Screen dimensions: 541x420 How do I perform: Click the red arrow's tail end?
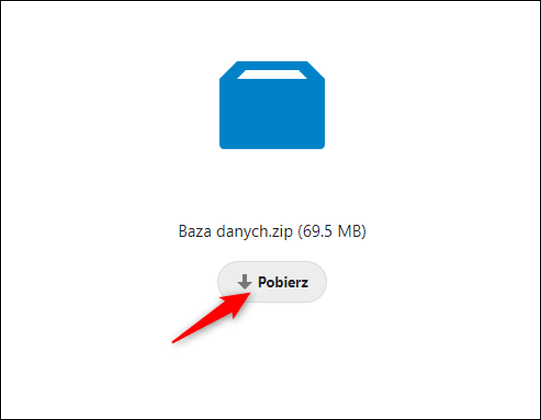pyautogui.click(x=174, y=341)
